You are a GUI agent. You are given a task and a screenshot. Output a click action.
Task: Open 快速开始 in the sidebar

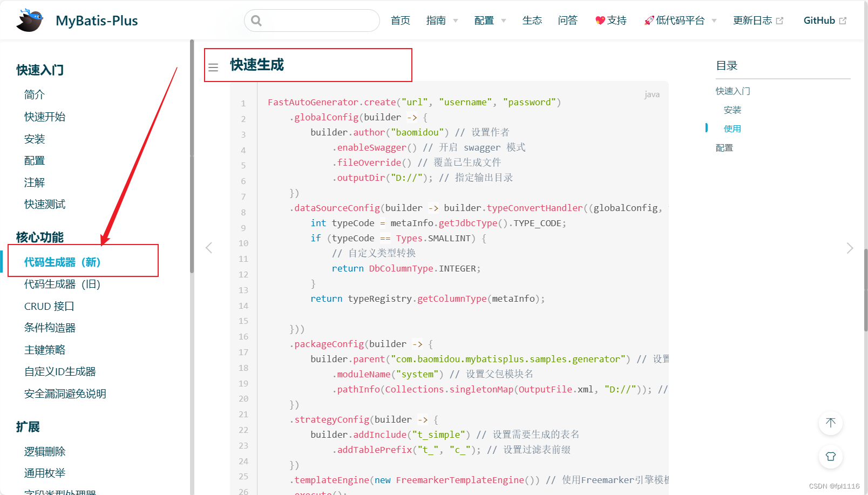pos(45,117)
